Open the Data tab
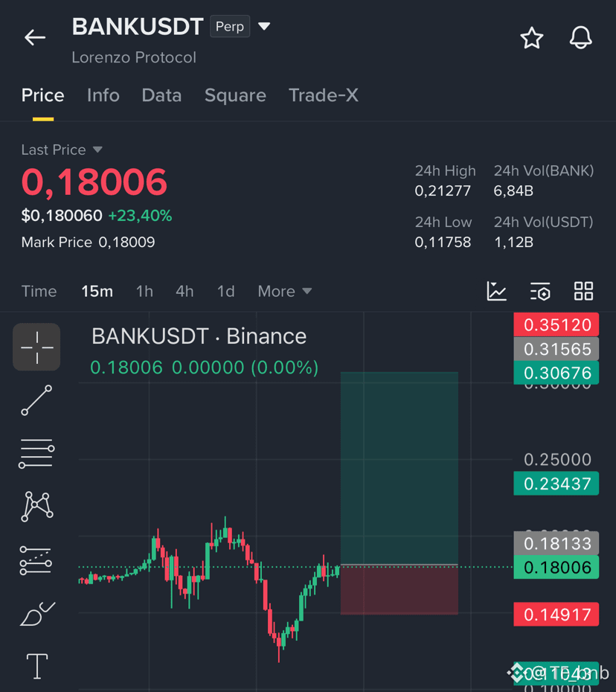This screenshot has height=692, width=616. coord(161,95)
